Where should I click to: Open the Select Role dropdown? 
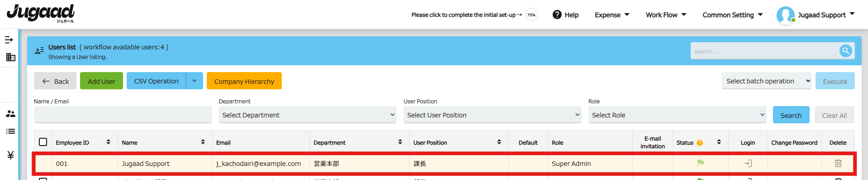click(678, 115)
